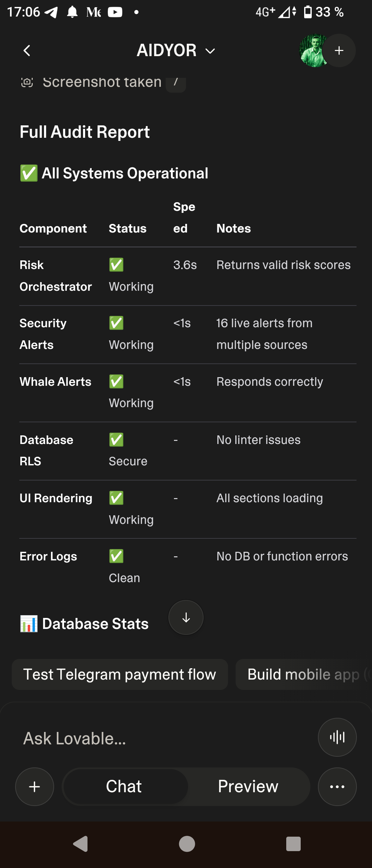The height and width of the screenshot is (868, 372).
Task: Open the AIDYOR project dropdown
Action: [x=209, y=50]
